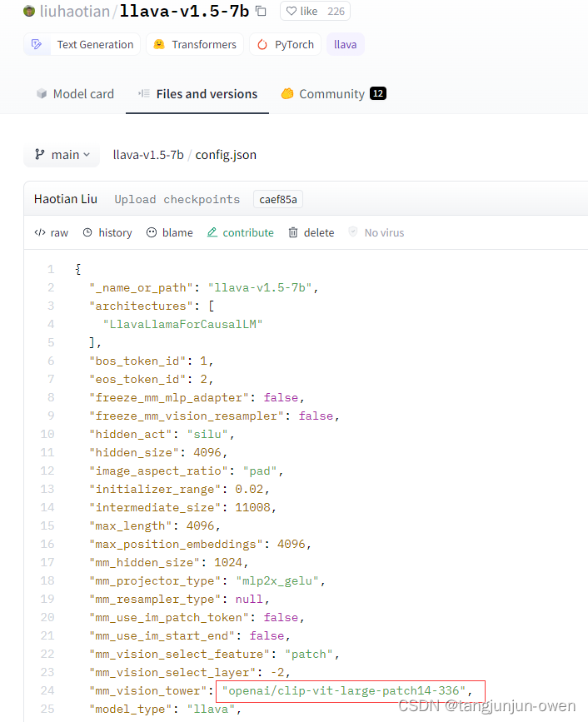Click the "LlavaLlamaForCausalLM" string
This screenshot has height=722, width=588.
[x=182, y=325]
